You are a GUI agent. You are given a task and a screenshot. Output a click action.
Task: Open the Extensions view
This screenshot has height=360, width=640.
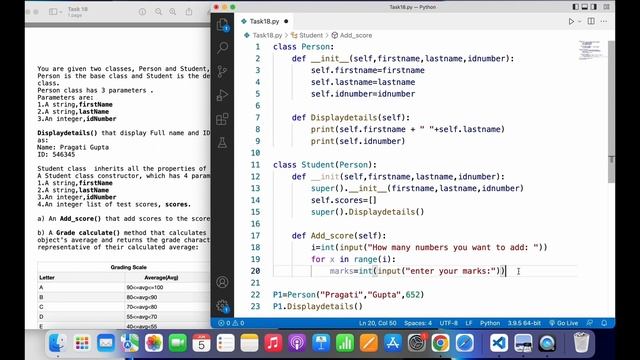tap(222, 119)
